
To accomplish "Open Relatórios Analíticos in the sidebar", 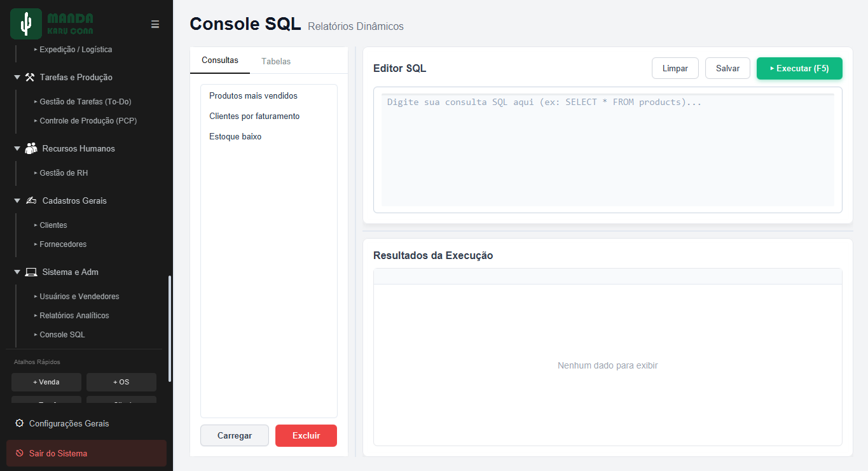I will click(x=74, y=316).
